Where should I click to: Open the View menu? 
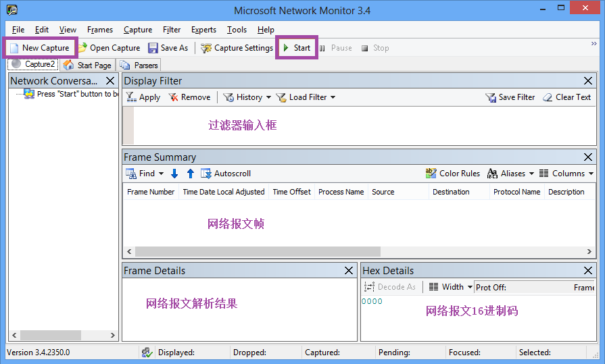[68, 30]
